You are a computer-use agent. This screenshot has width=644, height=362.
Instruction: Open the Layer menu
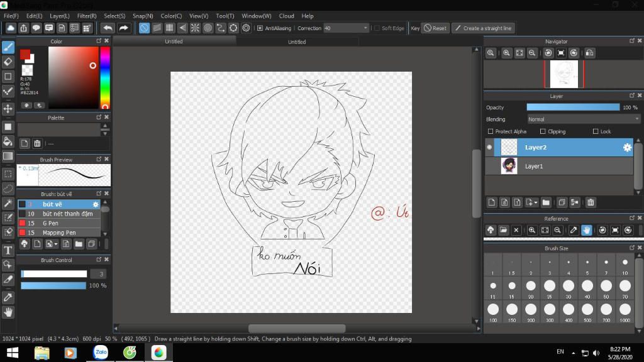[60, 16]
